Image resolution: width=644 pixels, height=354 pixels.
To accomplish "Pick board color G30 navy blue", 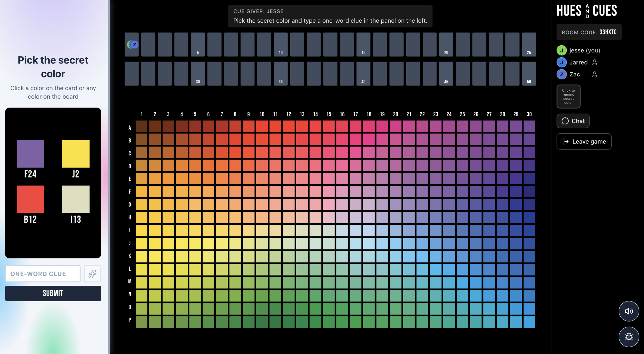I will (529, 205).
